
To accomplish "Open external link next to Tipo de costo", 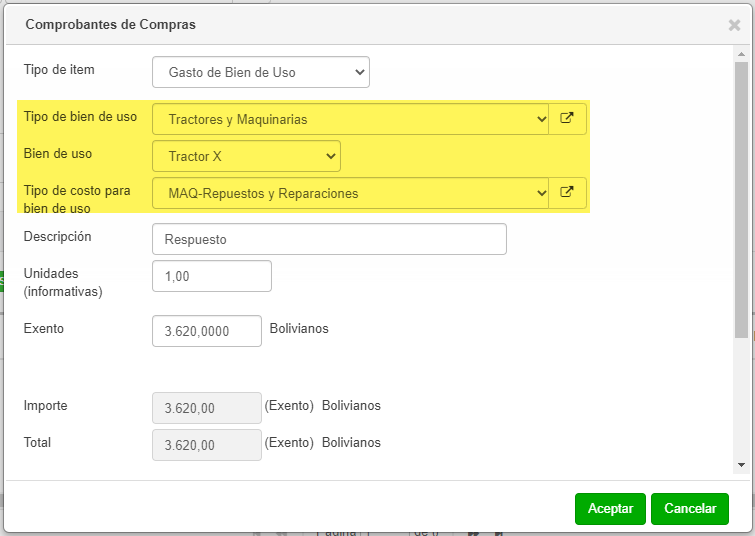I will 567,193.
